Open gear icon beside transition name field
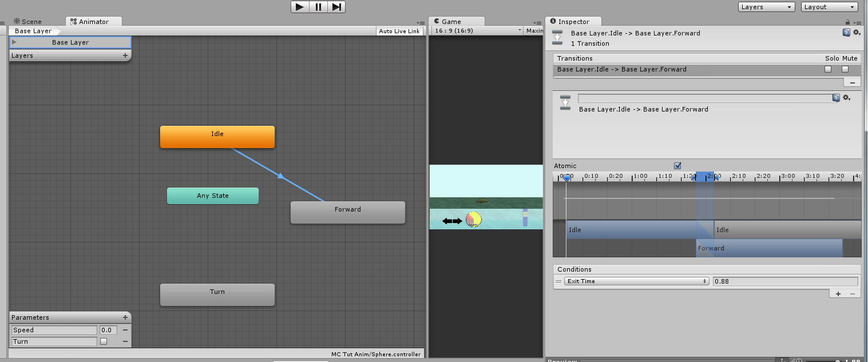868x362 pixels. pos(847,98)
